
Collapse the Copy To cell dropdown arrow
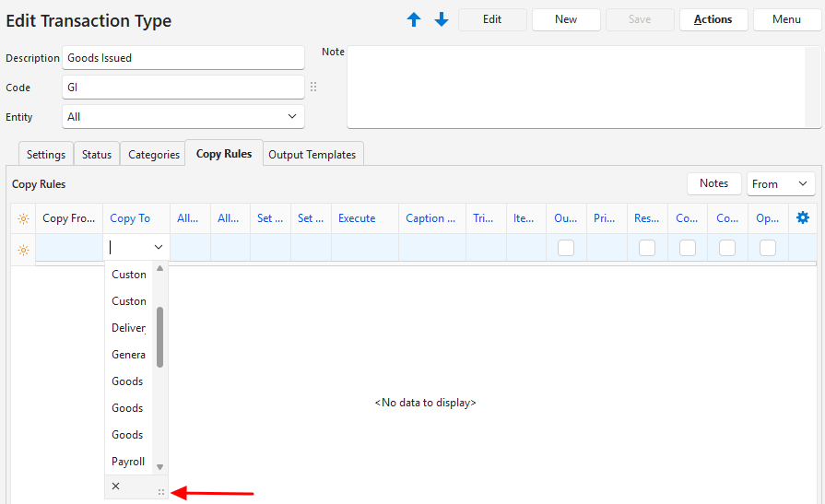coord(159,247)
